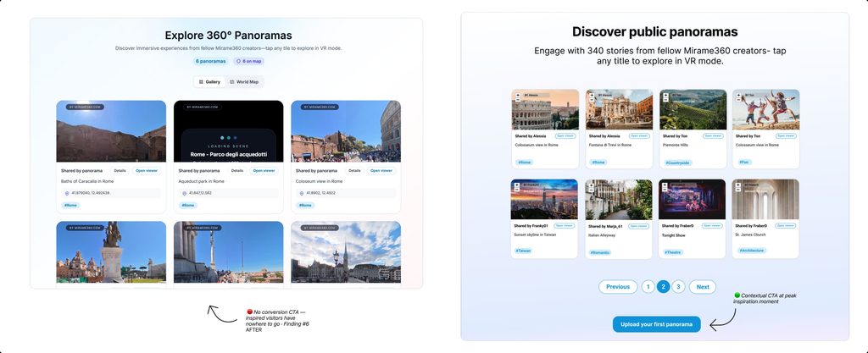Select page 1 in pagination
The image size is (868, 353).
[x=648, y=287]
